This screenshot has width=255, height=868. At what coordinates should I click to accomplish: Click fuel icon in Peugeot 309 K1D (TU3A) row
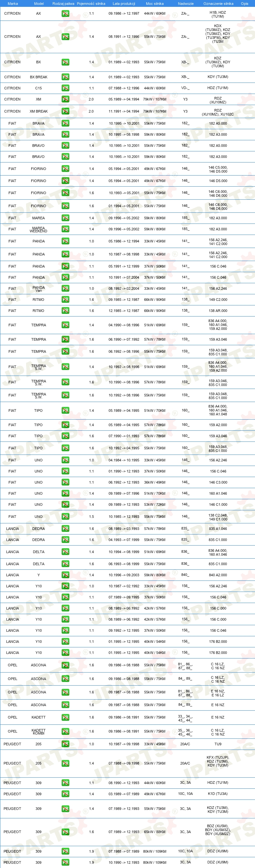point(65,794)
